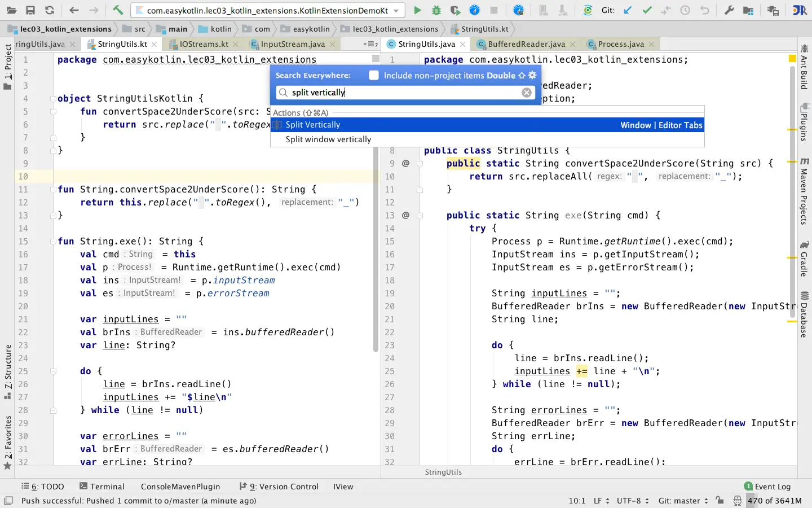Click the yellow analysis status square in right editor
This screenshot has height=508, width=812.
792,59
